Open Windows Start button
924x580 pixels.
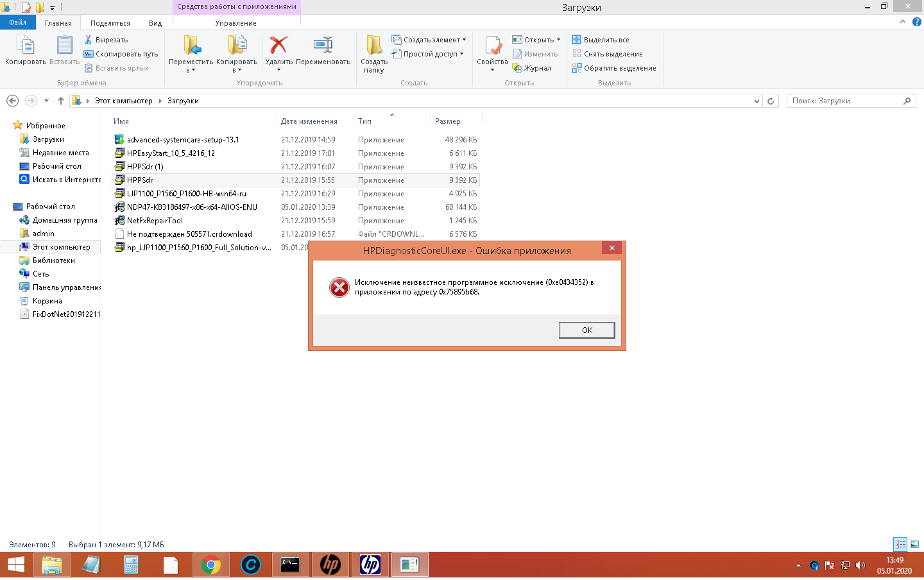tap(15, 565)
